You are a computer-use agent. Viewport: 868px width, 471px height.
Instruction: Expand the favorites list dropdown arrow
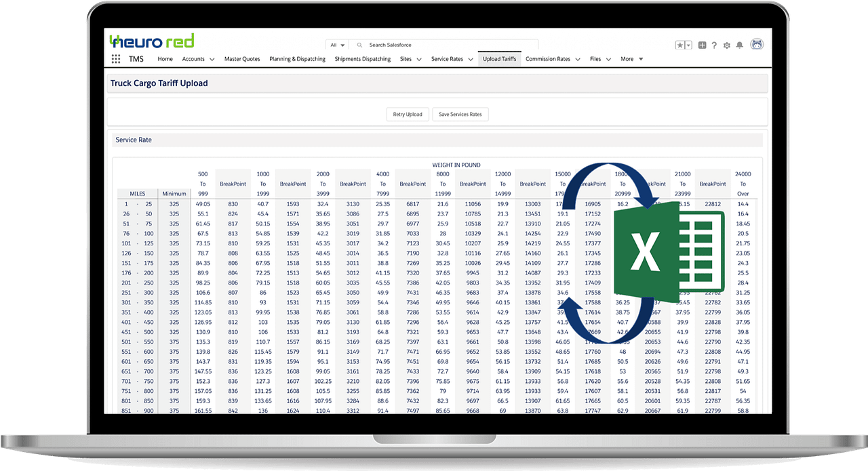pyautogui.click(x=688, y=45)
